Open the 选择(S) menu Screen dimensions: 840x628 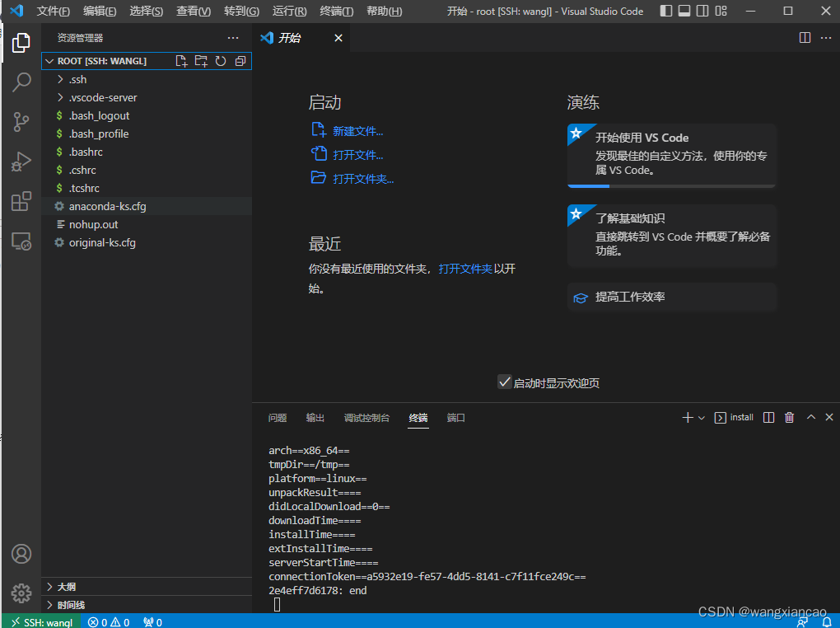147,11
